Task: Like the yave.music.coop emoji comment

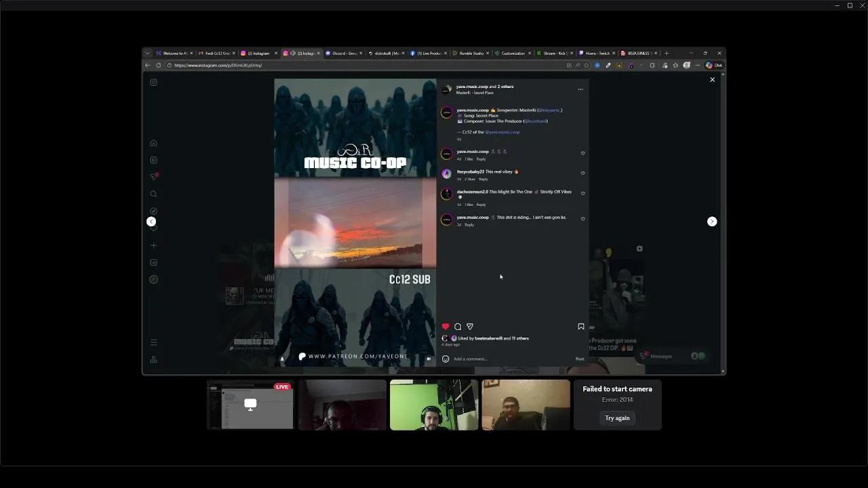Action: pyautogui.click(x=583, y=153)
